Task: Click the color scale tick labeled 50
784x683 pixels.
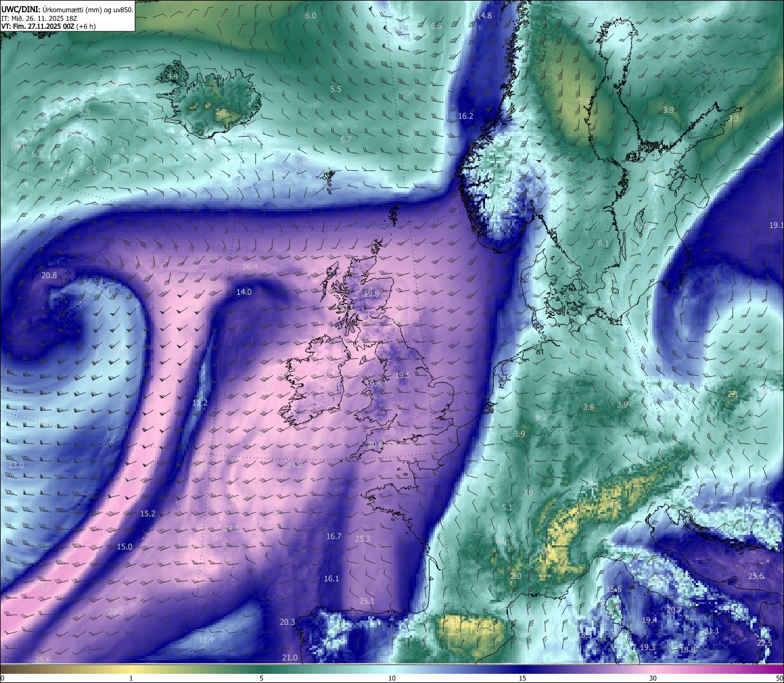Action: [779, 678]
